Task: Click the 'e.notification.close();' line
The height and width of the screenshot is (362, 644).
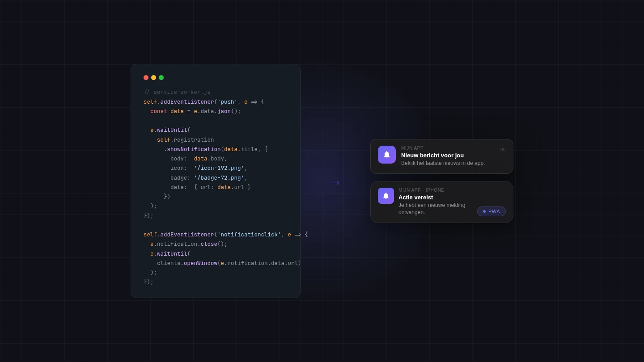Action: pos(189,244)
